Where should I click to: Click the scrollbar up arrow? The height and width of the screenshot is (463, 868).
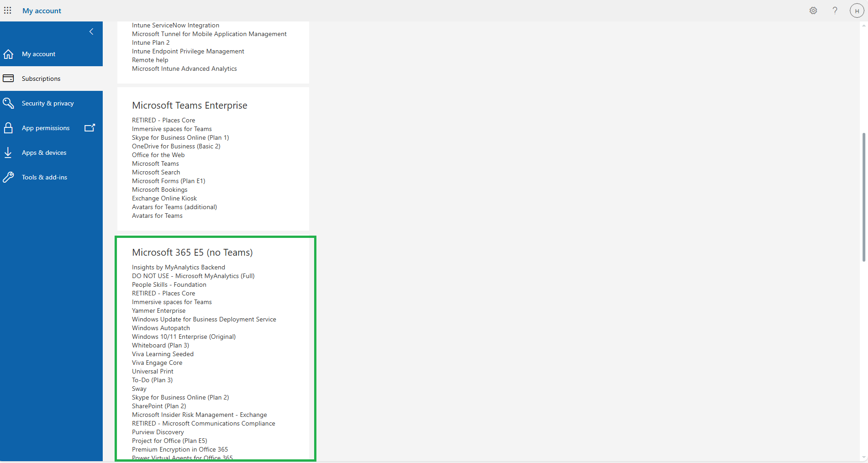pos(863,26)
